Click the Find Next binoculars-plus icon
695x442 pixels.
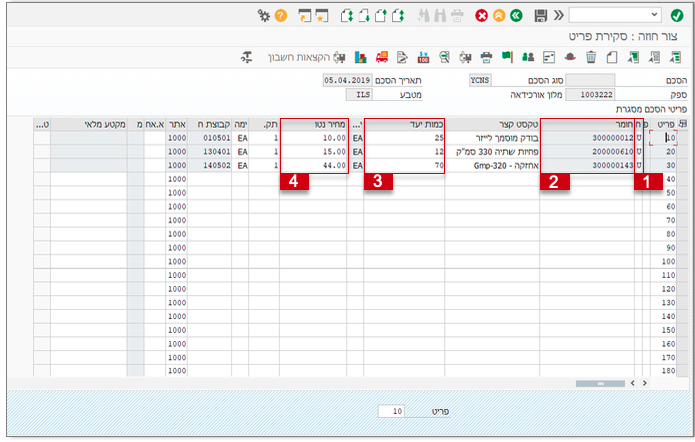point(423,16)
